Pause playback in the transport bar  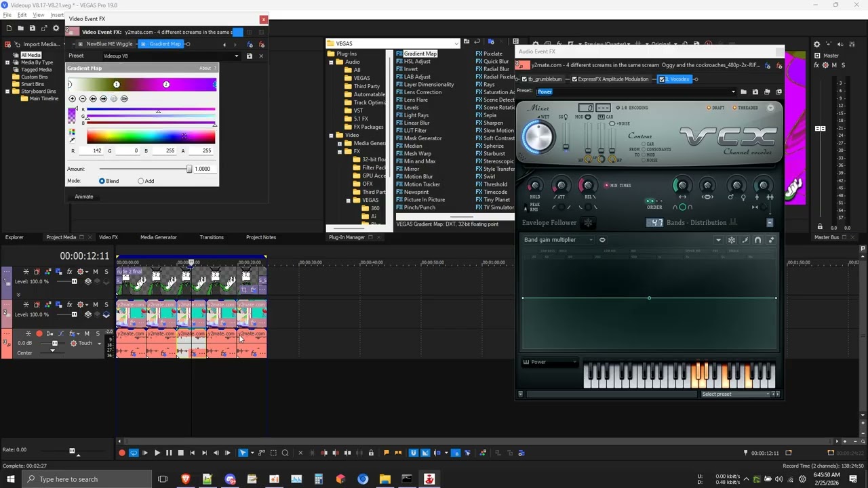pyautogui.click(x=169, y=453)
